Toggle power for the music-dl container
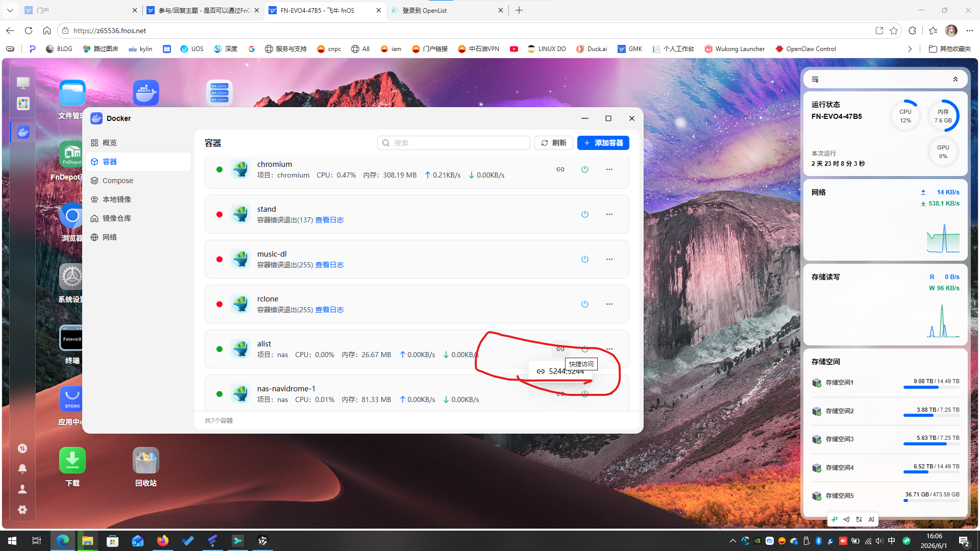 584,259
